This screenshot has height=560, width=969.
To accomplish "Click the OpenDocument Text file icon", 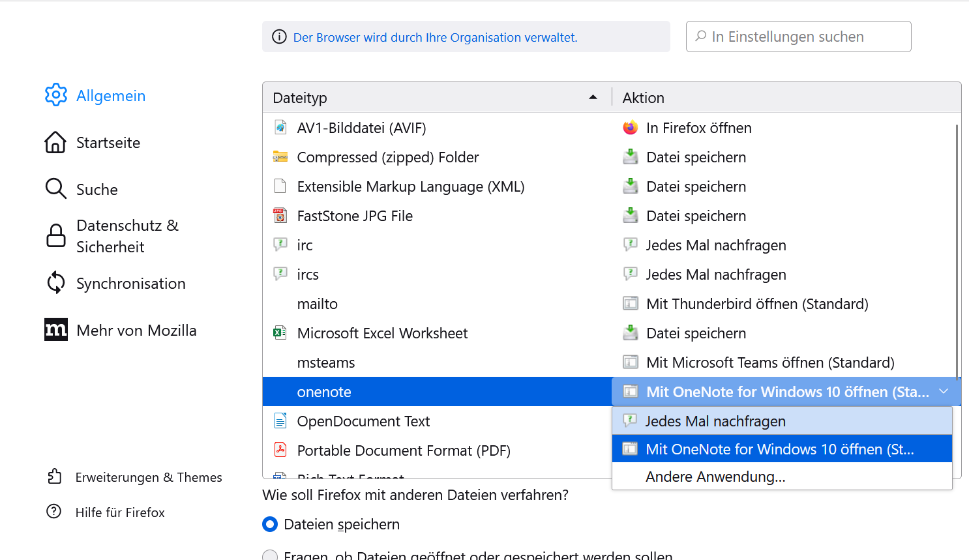I will coord(280,420).
